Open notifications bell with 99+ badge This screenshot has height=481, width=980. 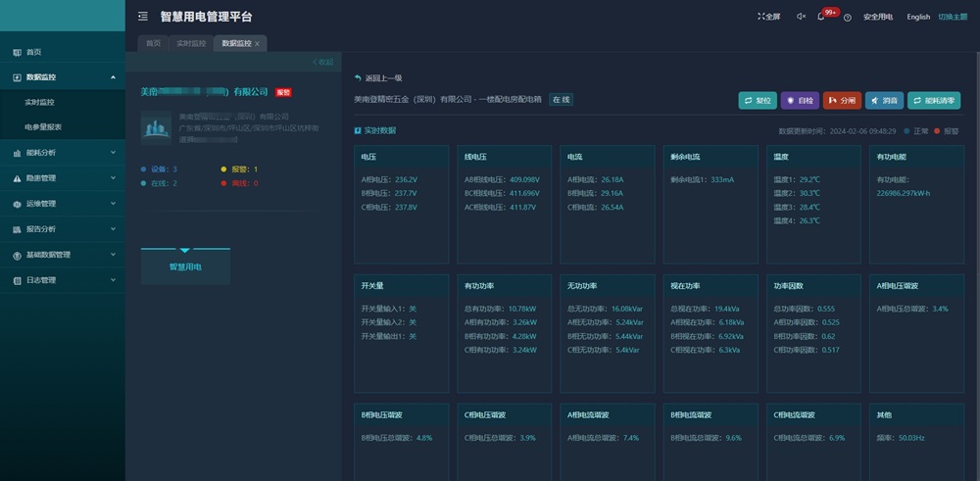click(821, 17)
